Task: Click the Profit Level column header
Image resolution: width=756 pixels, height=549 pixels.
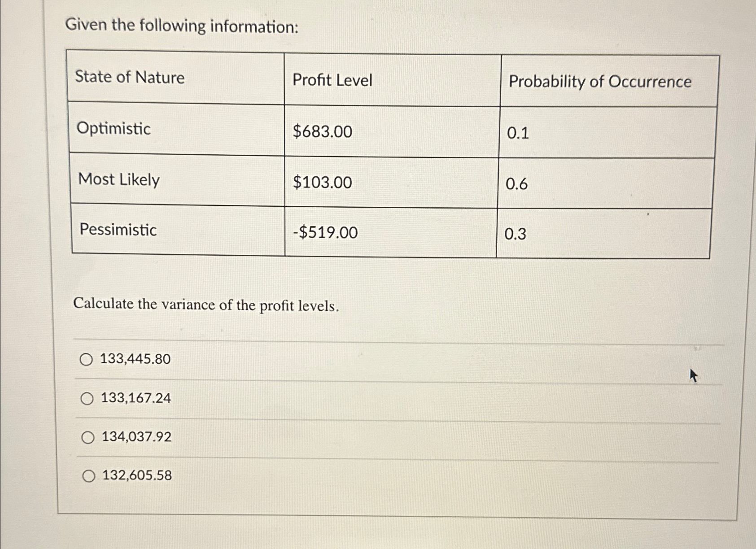Action: point(332,79)
